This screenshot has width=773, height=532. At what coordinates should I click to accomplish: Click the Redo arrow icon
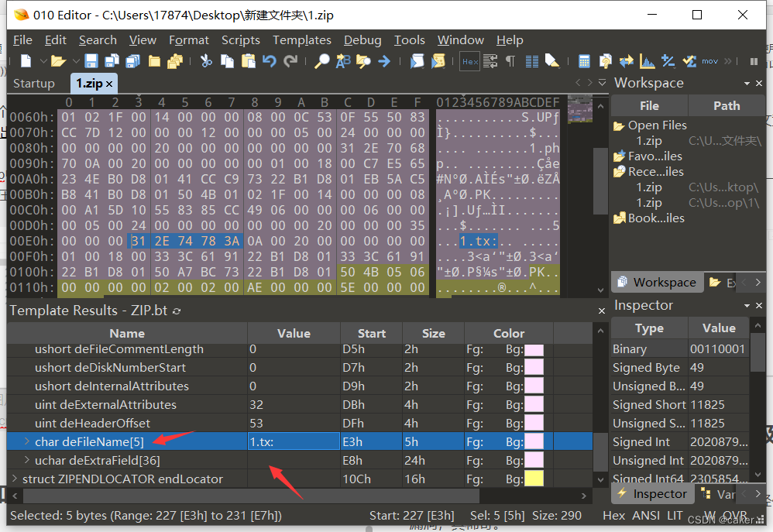coord(291,61)
